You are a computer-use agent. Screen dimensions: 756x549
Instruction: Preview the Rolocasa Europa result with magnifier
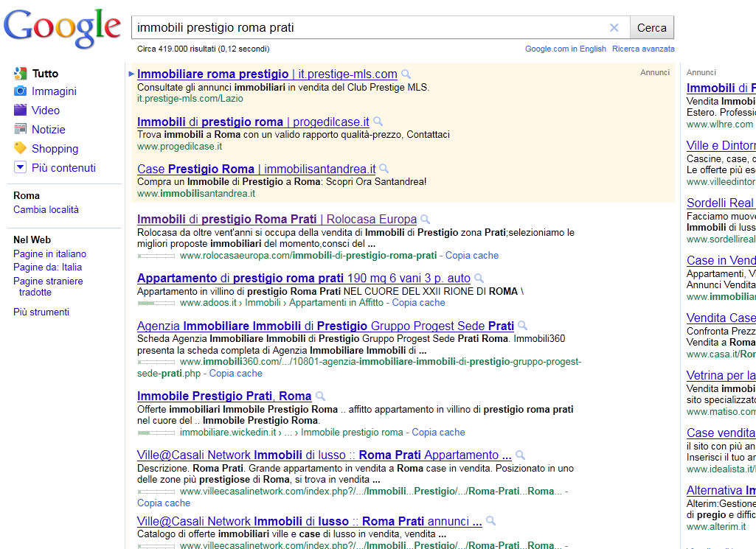pos(425,220)
